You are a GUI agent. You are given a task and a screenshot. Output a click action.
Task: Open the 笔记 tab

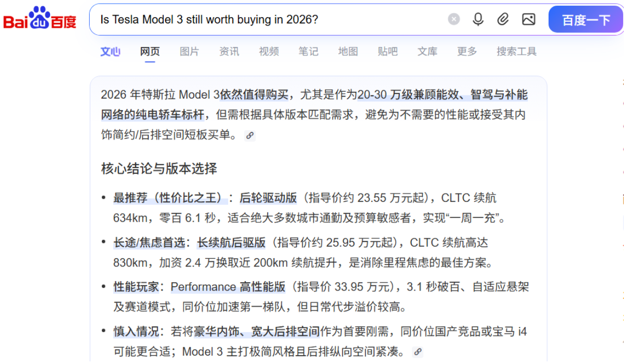pyautogui.click(x=308, y=51)
